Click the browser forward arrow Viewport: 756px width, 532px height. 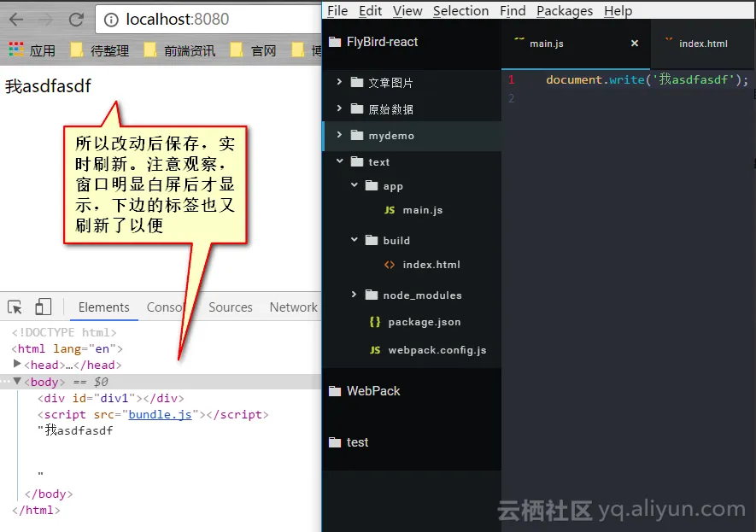pos(46,20)
